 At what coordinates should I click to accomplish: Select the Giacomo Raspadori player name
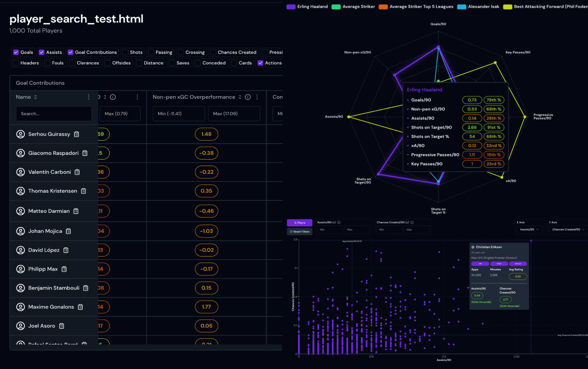coord(53,153)
